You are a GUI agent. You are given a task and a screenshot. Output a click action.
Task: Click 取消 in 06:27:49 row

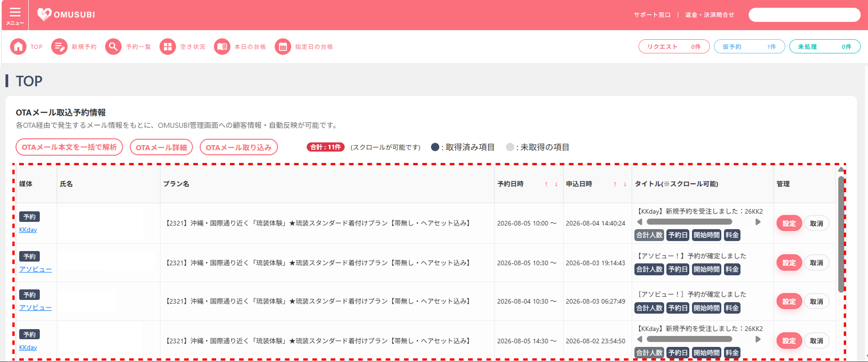tap(816, 301)
